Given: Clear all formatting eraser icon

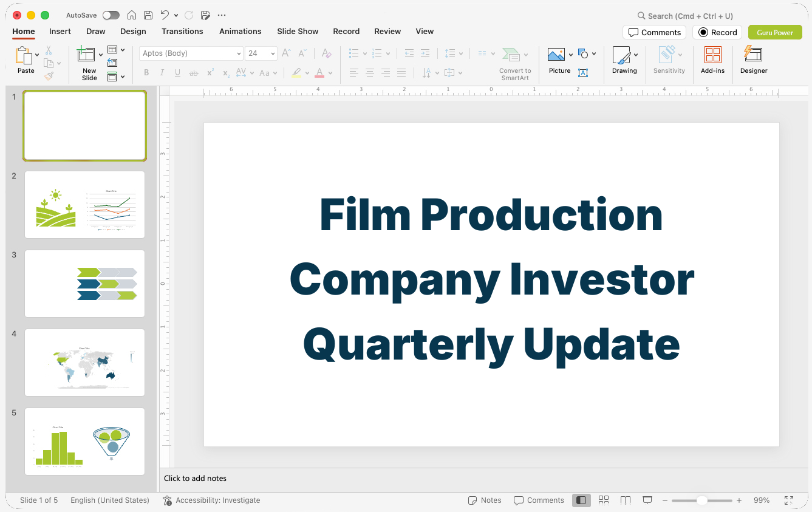Looking at the screenshot, I should pos(327,53).
